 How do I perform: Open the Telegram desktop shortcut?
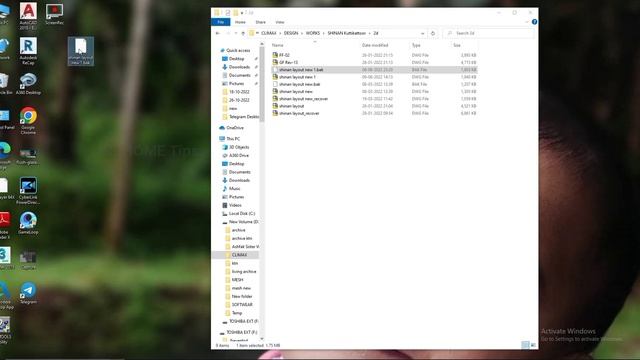(x=28, y=293)
